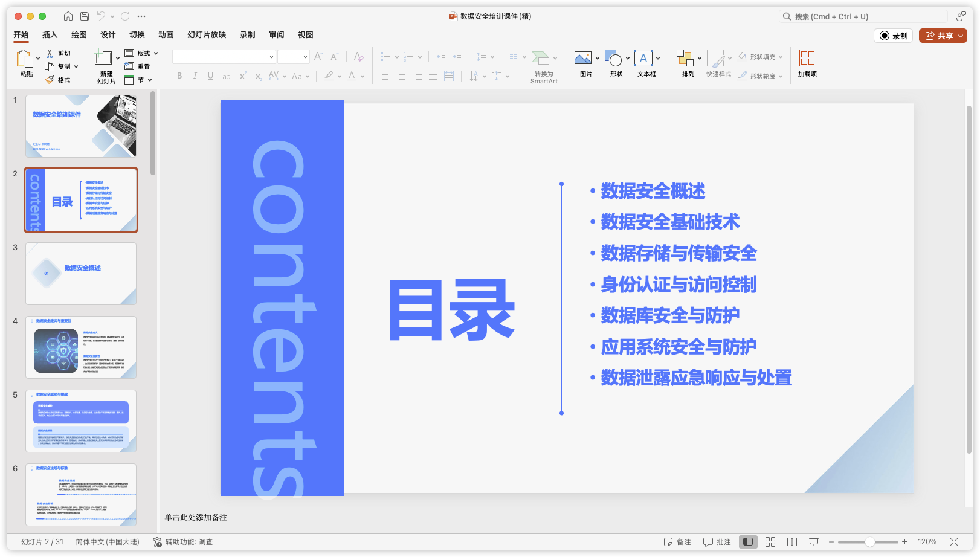Open the font name combo box
The image size is (980, 557).
tap(224, 57)
